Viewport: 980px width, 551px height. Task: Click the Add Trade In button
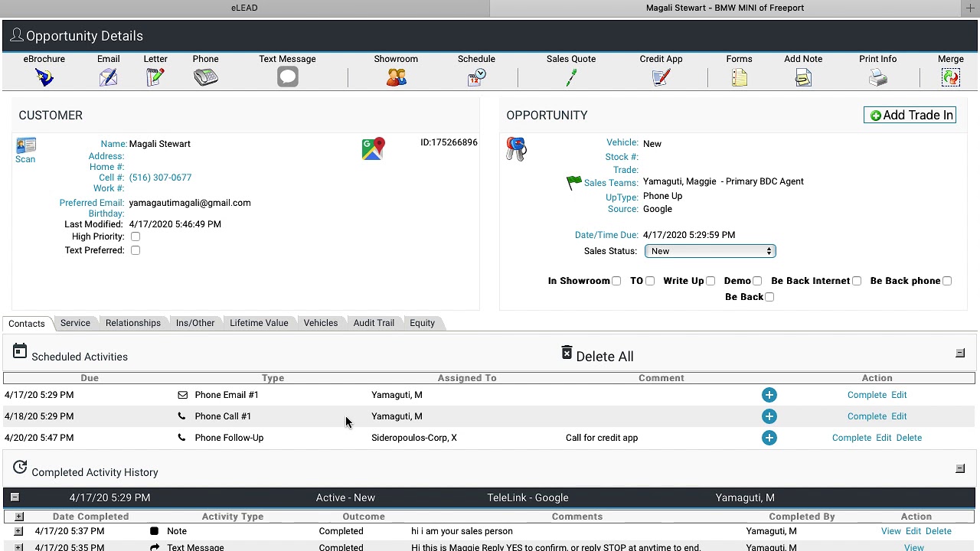[x=910, y=115]
